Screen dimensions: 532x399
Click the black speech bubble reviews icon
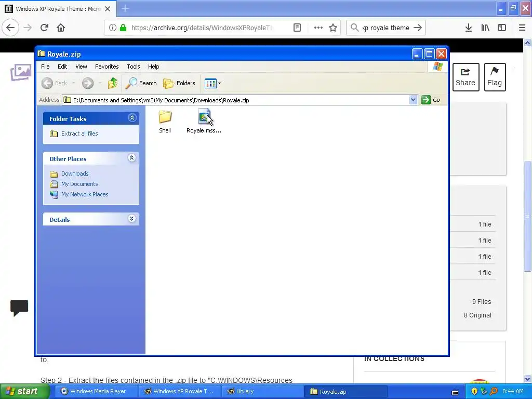tap(19, 308)
